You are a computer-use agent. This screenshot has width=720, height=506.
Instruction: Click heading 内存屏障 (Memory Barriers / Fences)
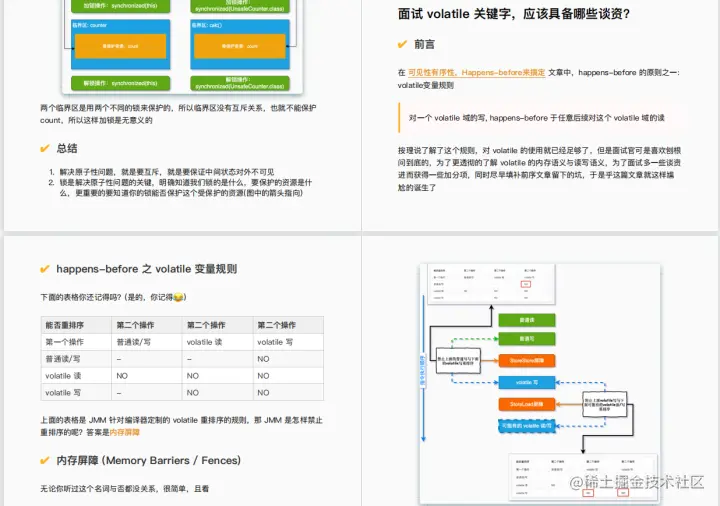(148, 460)
